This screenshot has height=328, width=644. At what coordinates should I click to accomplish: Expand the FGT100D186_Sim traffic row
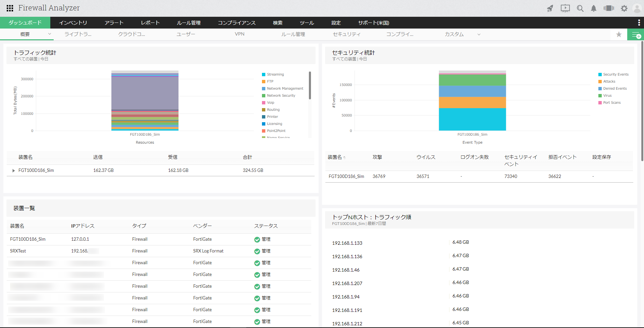14,171
